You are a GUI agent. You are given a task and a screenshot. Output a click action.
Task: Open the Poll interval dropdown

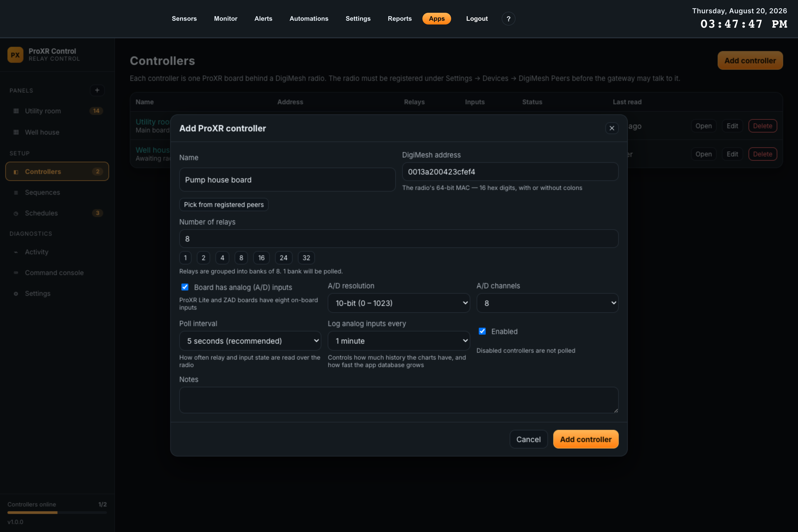pyautogui.click(x=250, y=341)
